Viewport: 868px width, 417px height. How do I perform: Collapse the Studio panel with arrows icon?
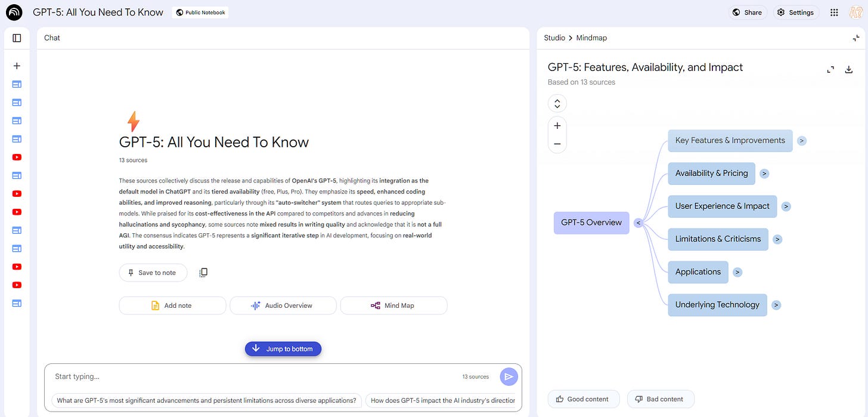857,38
